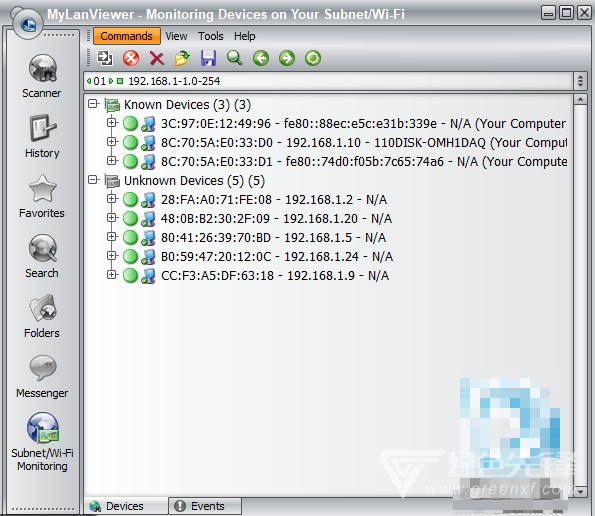Open the Scanner sidebar panel
This screenshot has height=516, width=595.
42,76
